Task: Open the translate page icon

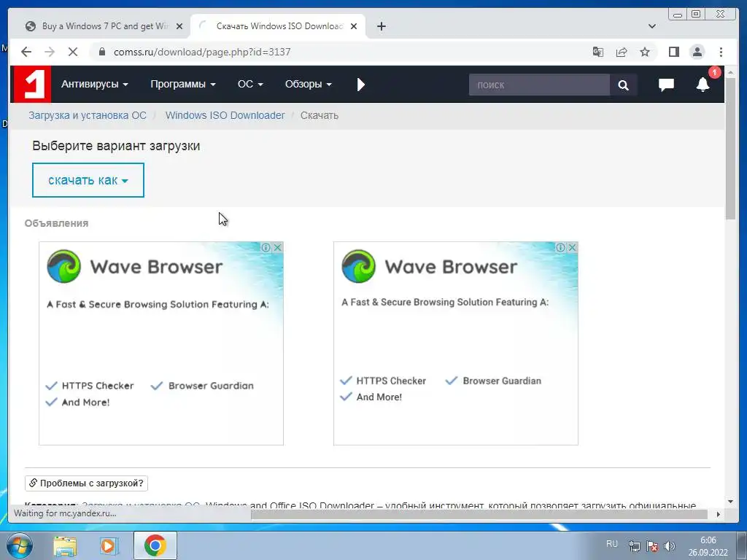Action: 598,52
